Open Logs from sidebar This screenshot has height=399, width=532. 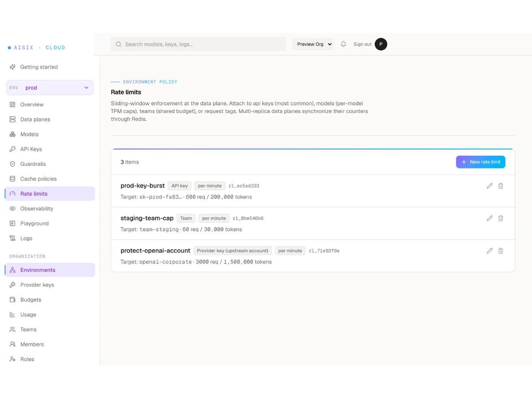coord(50,238)
